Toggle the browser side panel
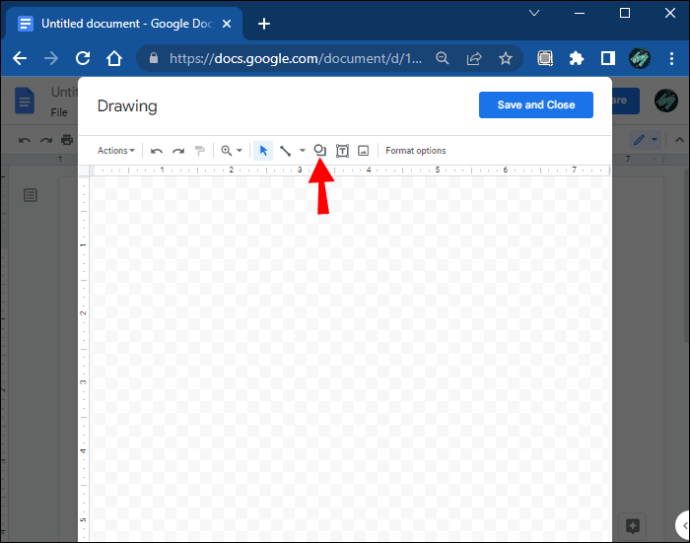 [x=608, y=58]
